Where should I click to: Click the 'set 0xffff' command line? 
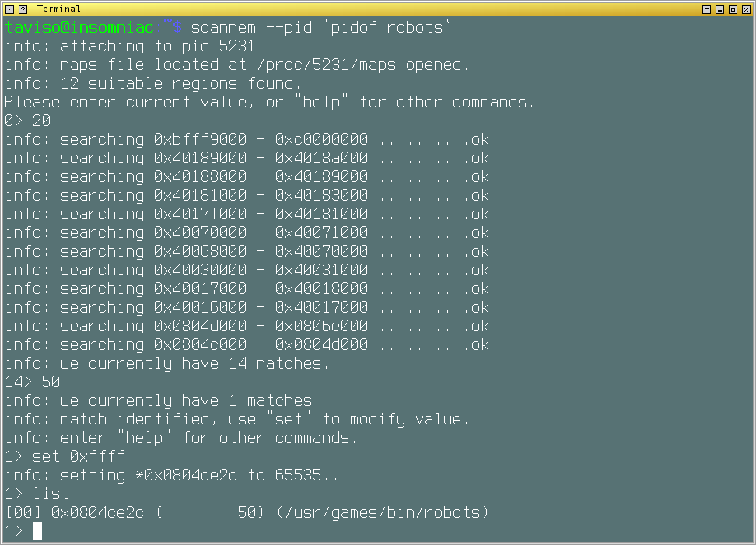coord(78,456)
